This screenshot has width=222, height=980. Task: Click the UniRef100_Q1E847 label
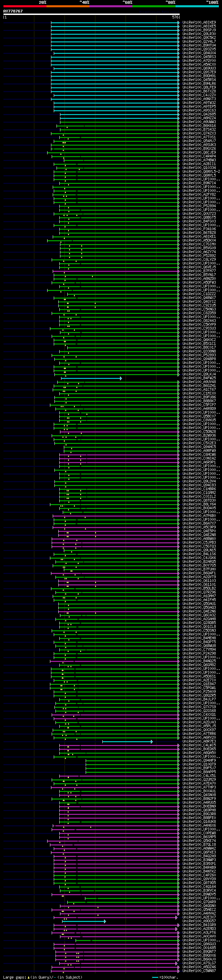coord(199,684)
